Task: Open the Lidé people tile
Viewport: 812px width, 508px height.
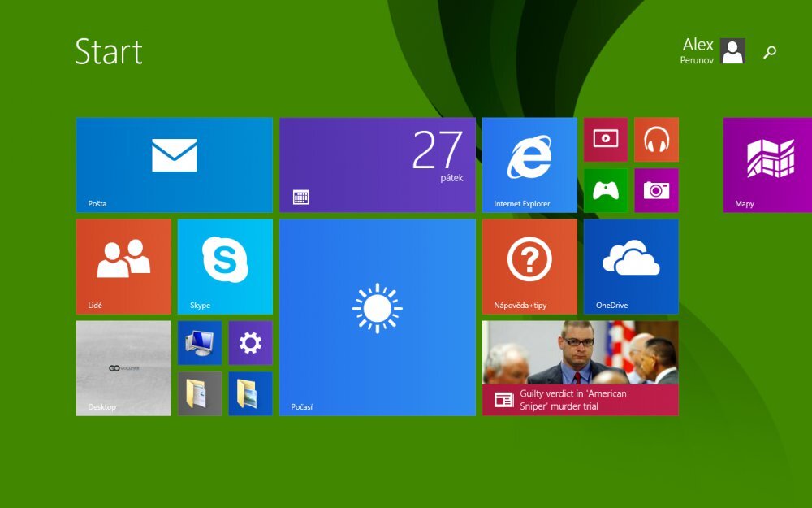Action: 123,266
